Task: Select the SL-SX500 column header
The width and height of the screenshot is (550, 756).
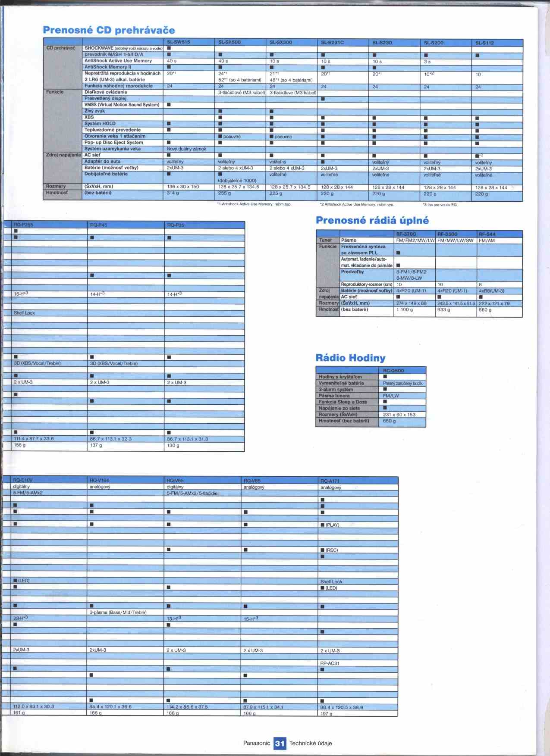Action: tap(229, 42)
